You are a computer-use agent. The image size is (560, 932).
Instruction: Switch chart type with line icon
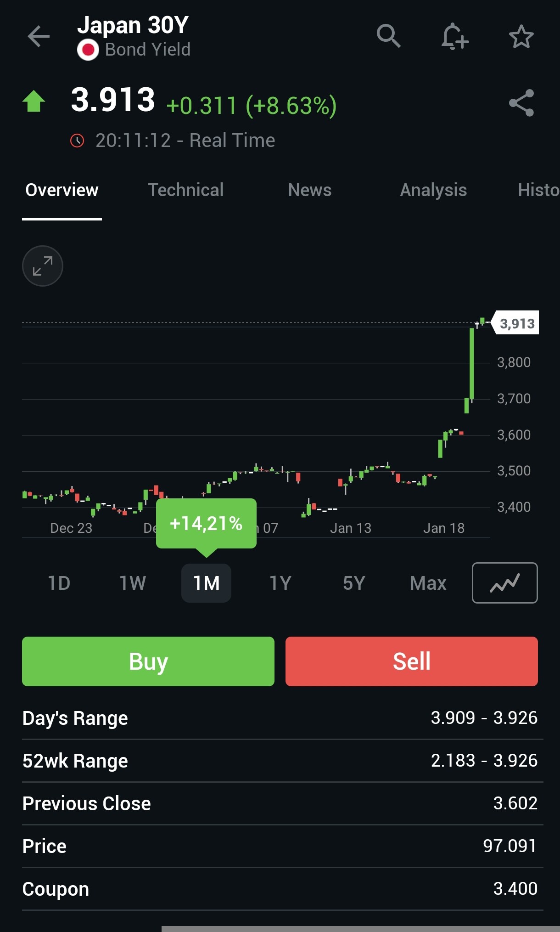(504, 583)
